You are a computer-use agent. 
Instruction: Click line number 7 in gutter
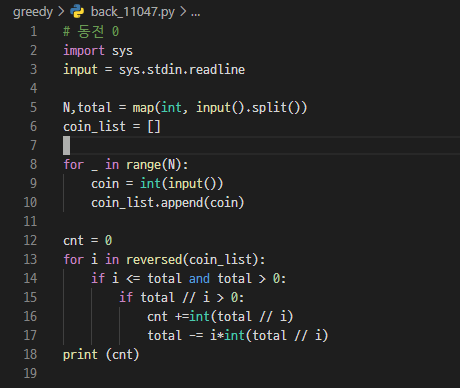(33, 145)
